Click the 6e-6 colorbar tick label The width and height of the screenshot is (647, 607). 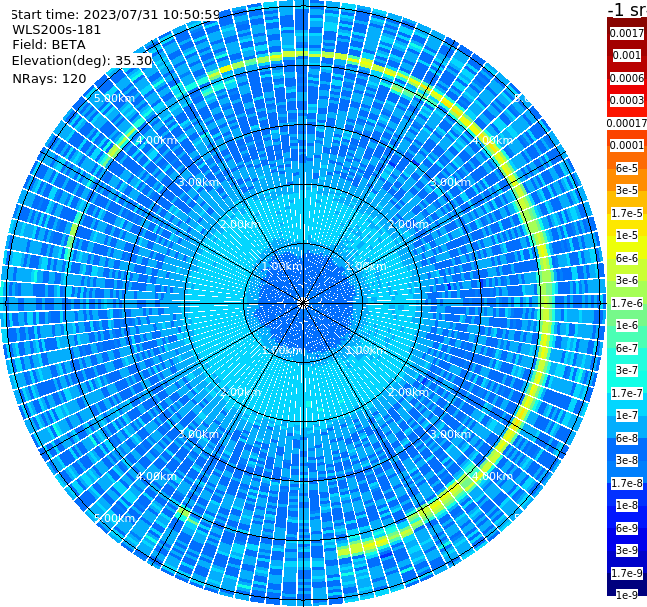click(627, 258)
